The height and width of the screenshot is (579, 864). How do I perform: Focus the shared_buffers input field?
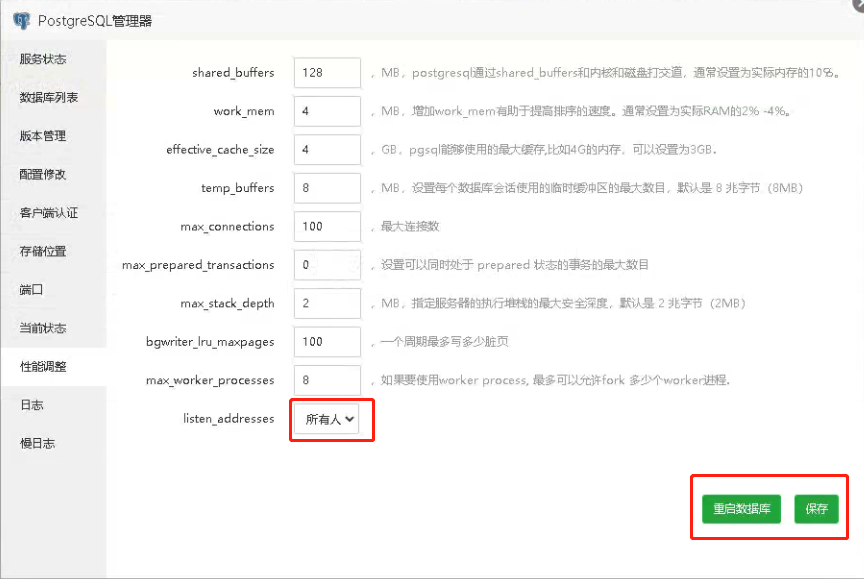(x=327, y=73)
